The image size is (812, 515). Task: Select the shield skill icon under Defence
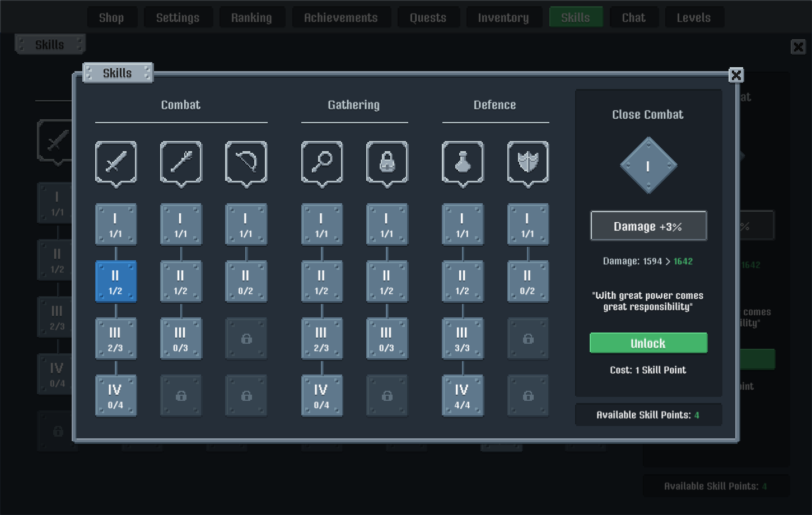[x=528, y=163]
